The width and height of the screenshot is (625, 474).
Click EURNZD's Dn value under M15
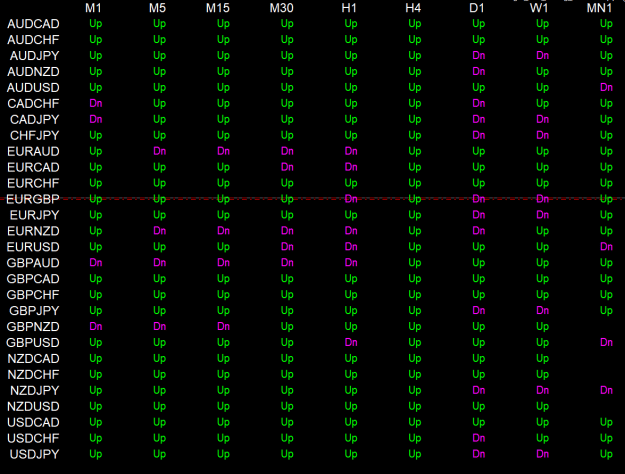223,230
